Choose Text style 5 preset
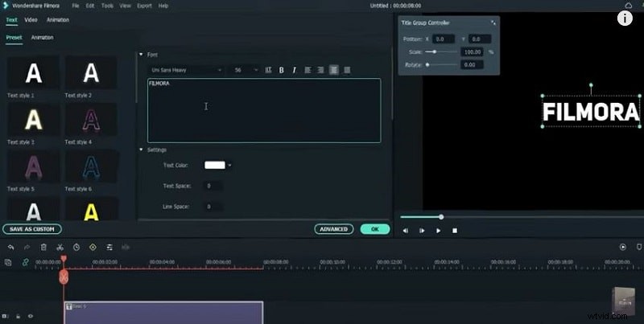The height and width of the screenshot is (324, 644). (33, 166)
